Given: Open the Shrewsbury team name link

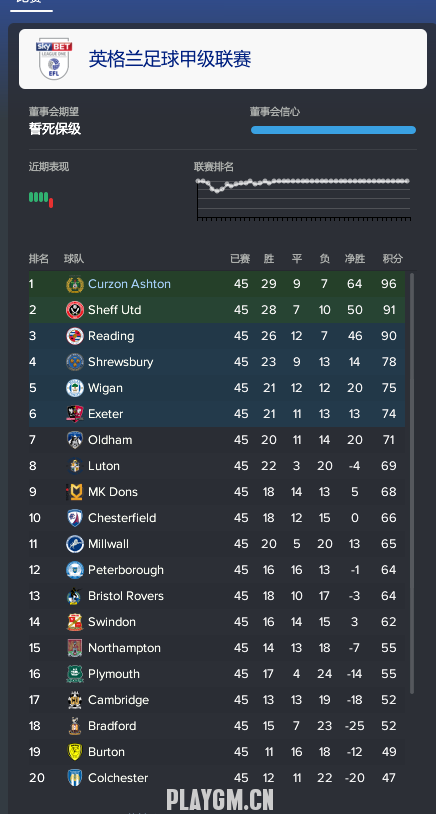Looking at the screenshot, I should click(x=120, y=362).
